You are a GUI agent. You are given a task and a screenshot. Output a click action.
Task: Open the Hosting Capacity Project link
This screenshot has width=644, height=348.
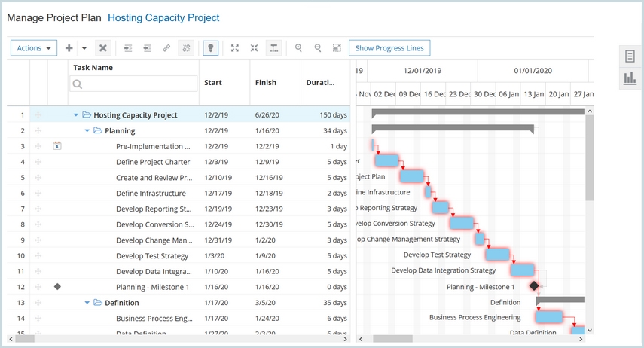[x=163, y=17]
